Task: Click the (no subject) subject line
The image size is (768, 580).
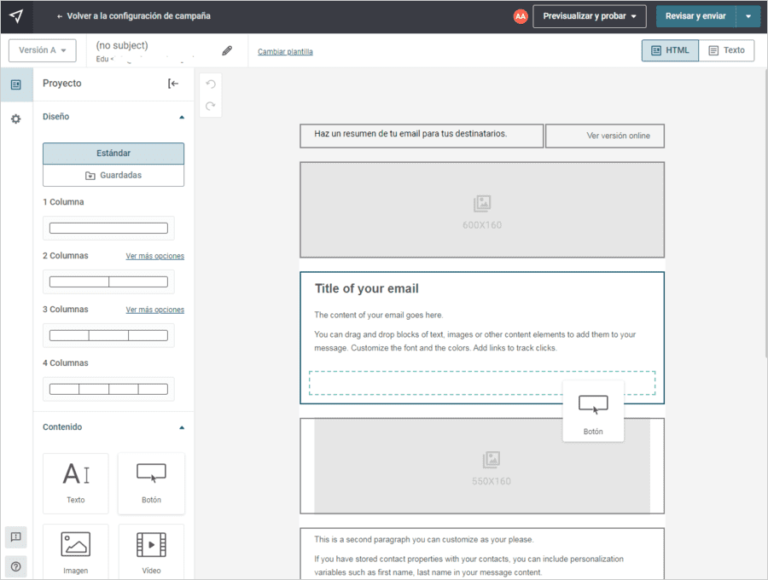Action: click(122, 46)
